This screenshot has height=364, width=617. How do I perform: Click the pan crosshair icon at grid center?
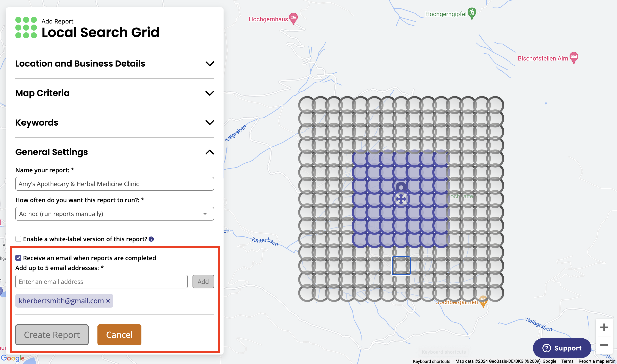401,199
